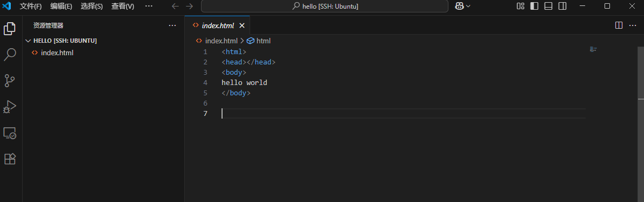The height and width of the screenshot is (202, 644).
Task: Click the command center search box
Action: click(325, 6)
